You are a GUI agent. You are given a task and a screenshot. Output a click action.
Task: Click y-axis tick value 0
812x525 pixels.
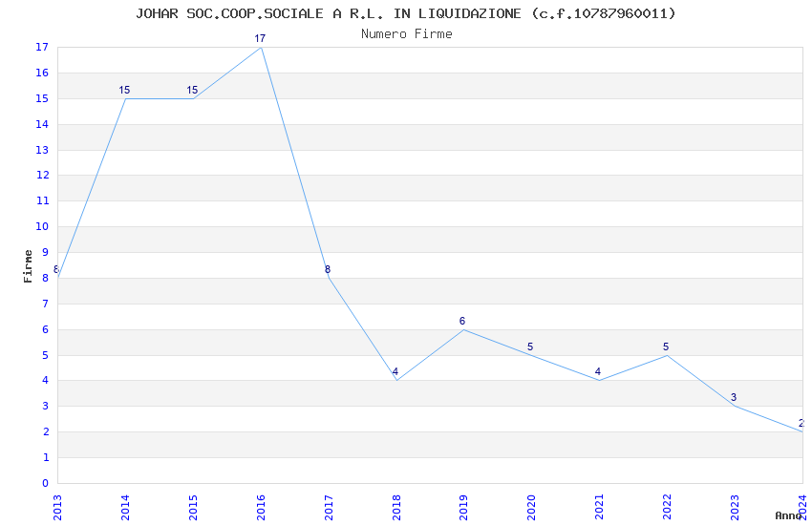pos(46,484)
